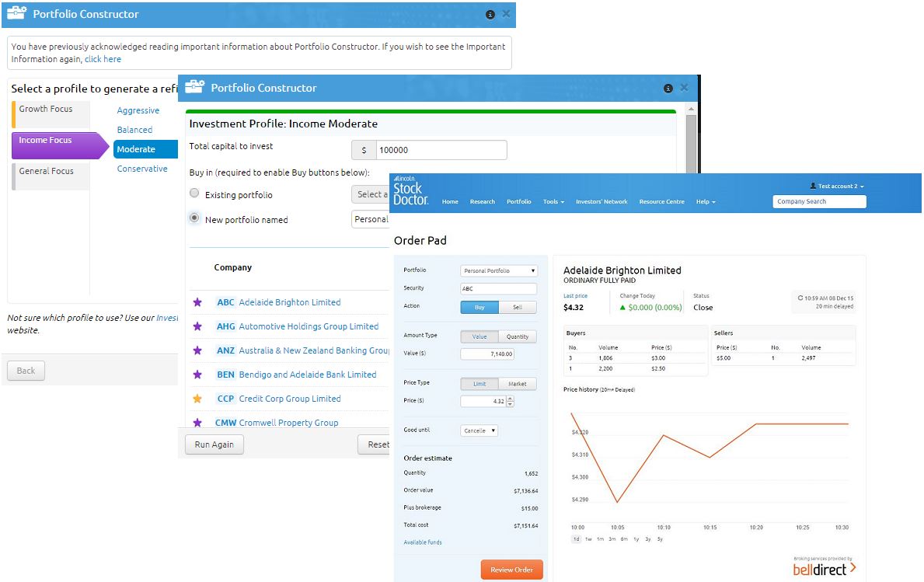Set Price Type to Market

pyautogui.click(x=518, y=384)
